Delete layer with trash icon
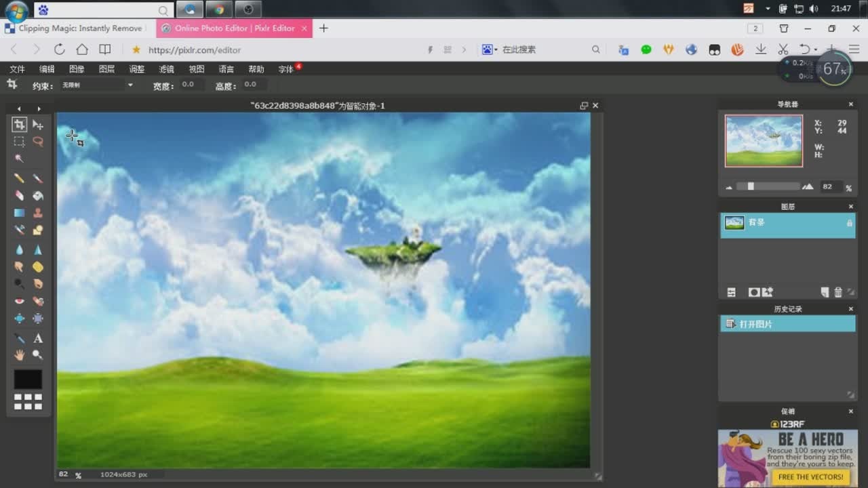 point(838,292)
